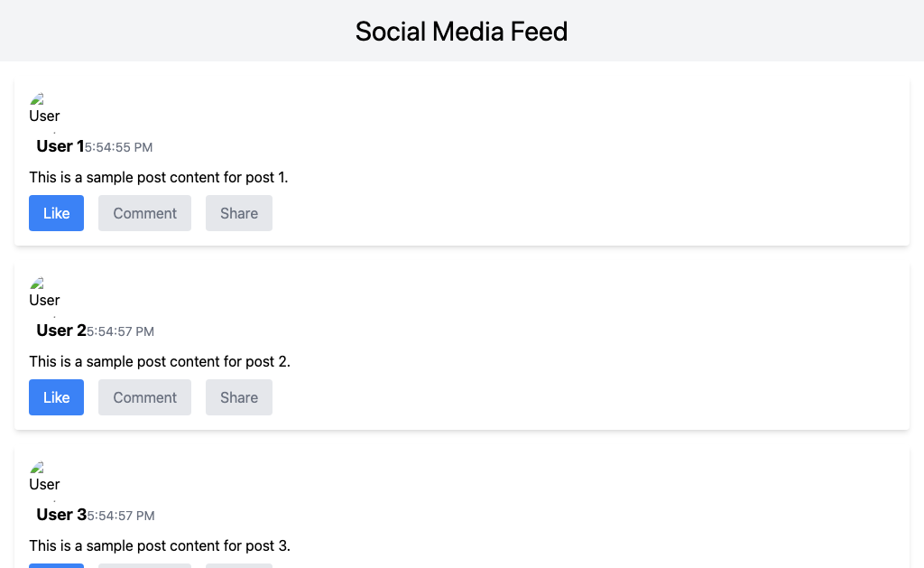Viewport: 924px width, 568px height.
Task: Click User 3's post timestamp
Action: click(x=121, y=516)
